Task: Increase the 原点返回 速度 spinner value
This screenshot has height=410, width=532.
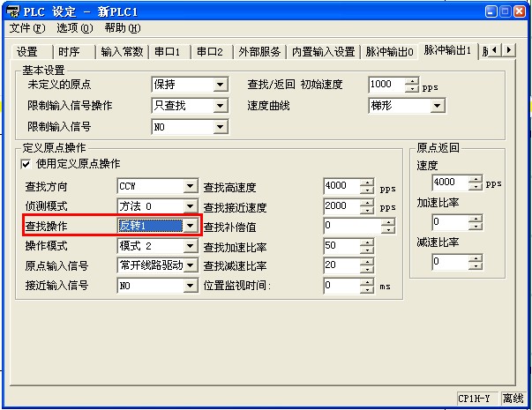Action: 476,179
